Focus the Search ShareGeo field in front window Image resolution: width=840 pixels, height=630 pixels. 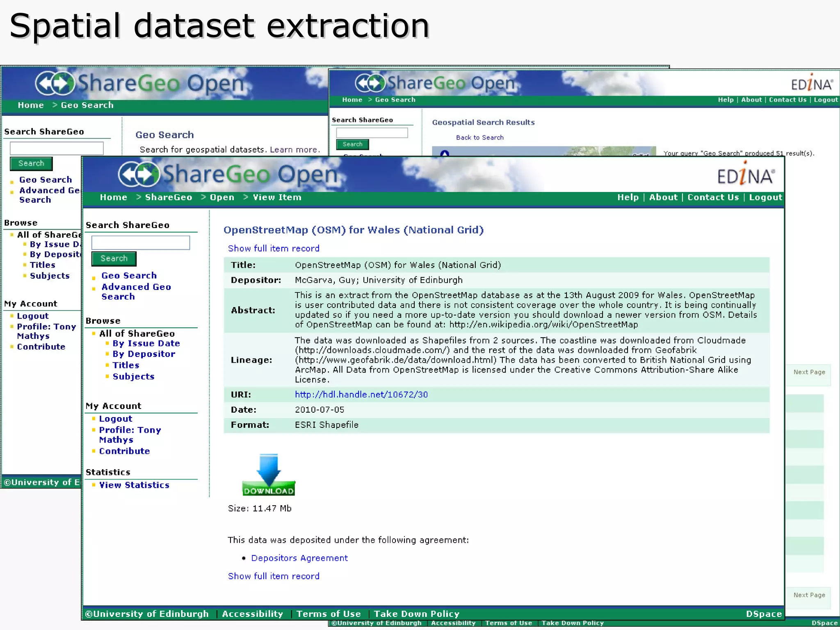pyautogui.click(x=141, y=242)
